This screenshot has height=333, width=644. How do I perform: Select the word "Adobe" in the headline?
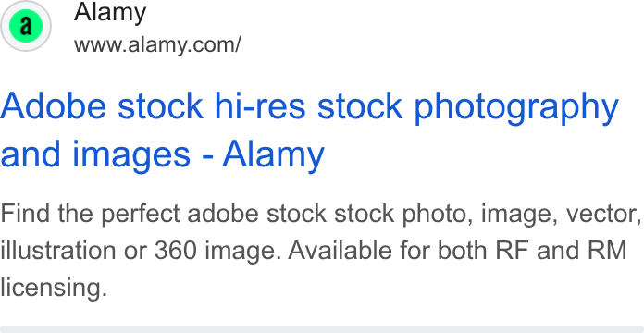[x=54, y=105]
